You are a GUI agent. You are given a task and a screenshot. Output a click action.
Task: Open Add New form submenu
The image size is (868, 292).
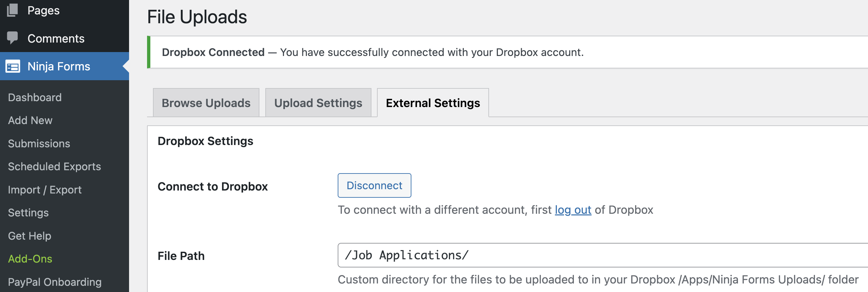click(x=30, y=120)
